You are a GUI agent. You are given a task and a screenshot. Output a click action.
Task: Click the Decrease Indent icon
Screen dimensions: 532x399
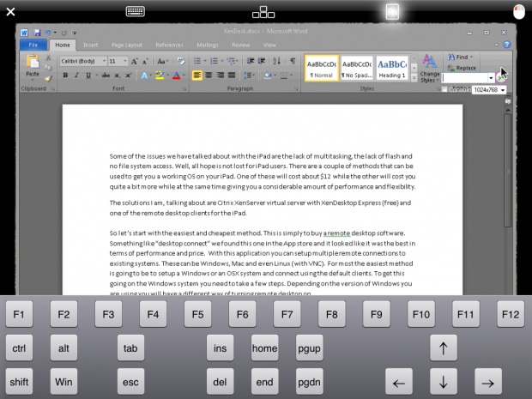251,61
